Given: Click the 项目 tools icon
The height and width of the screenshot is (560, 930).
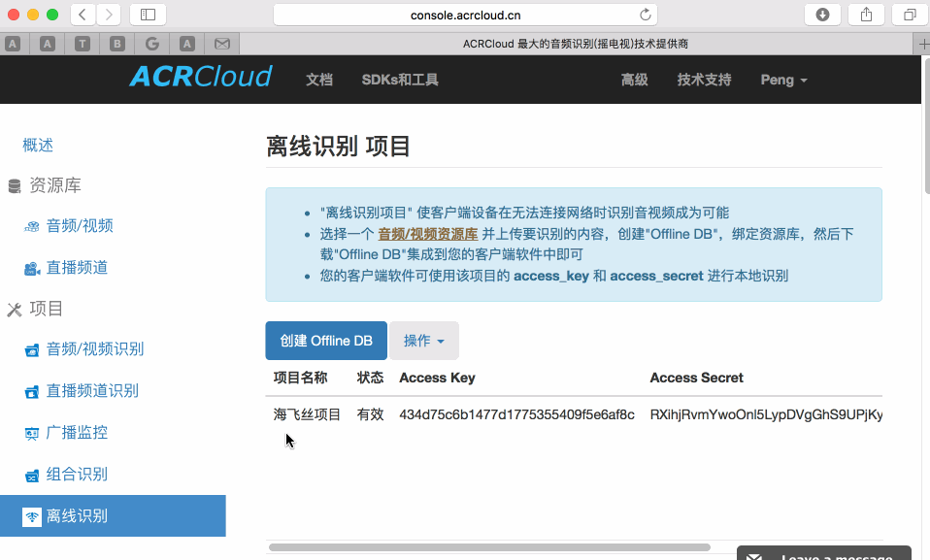Looking at the screenshot, I should pos(15,310).
